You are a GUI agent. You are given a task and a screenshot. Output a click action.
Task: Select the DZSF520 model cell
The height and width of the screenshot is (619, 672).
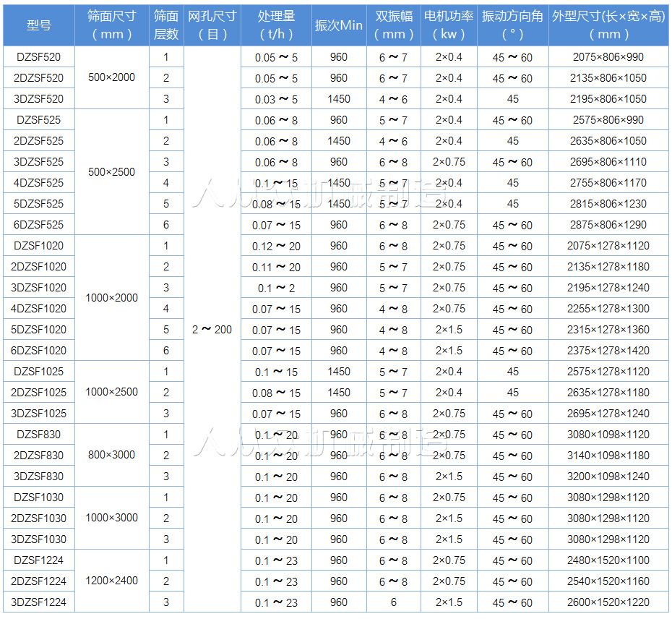38,57
